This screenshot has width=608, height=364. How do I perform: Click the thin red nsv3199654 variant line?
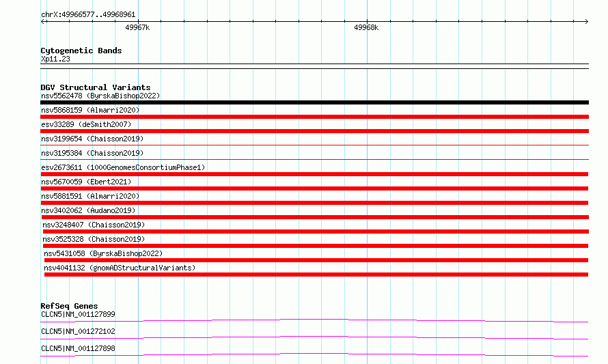314,145
